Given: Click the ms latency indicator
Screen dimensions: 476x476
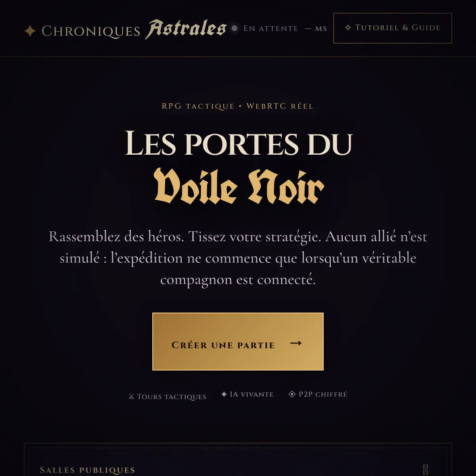Looking at the screenshot, I should point(316,29).
